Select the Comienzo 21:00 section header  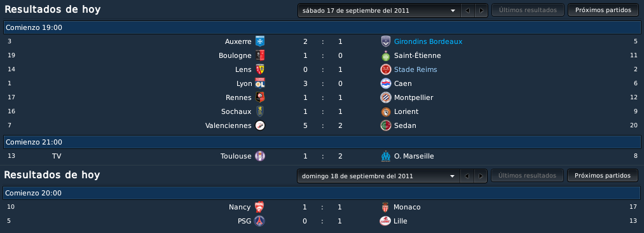(x=322, y=142)
